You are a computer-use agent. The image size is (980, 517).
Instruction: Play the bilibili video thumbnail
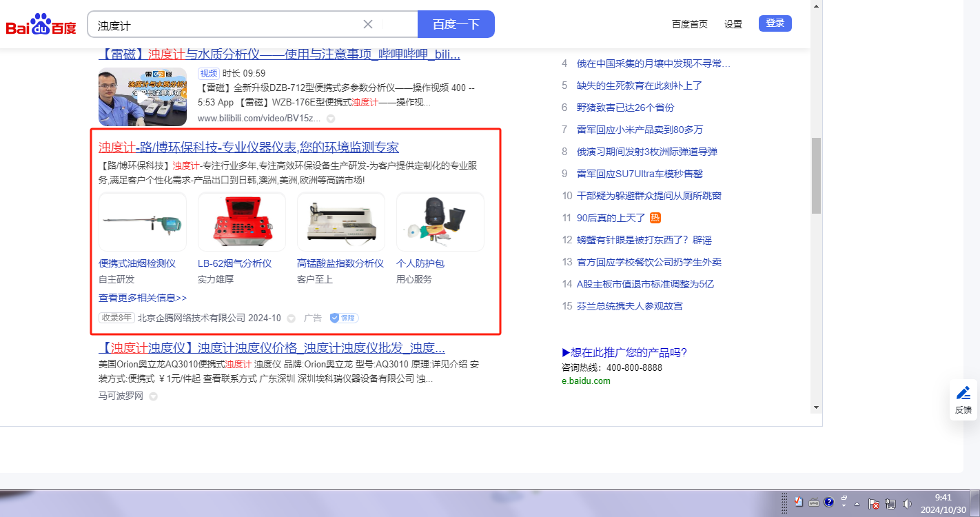pos(143,97)
